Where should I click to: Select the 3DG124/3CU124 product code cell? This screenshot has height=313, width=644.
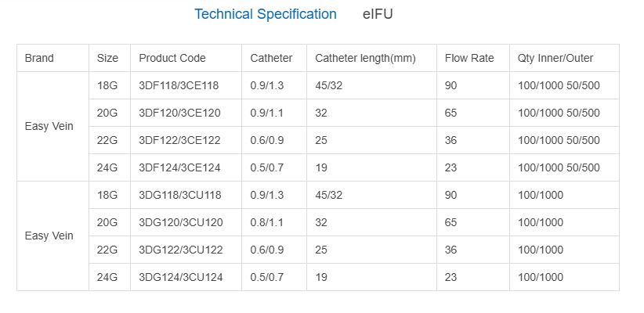[180, 277]
